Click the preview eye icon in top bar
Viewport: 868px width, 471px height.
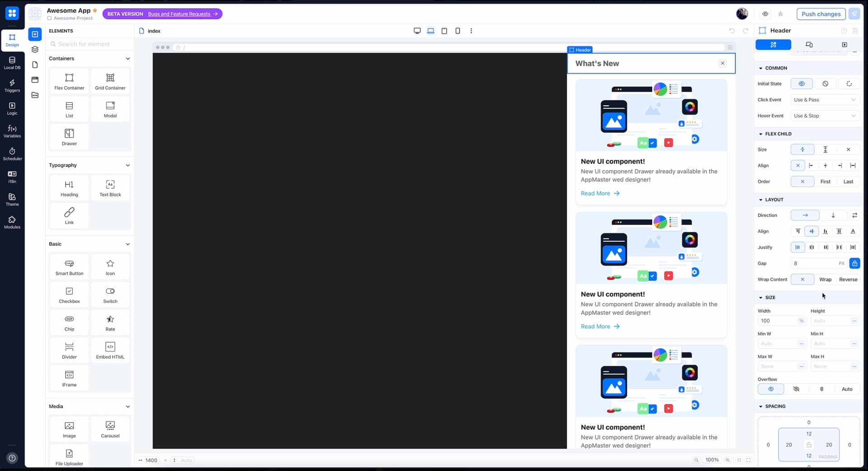click(765, 14)
